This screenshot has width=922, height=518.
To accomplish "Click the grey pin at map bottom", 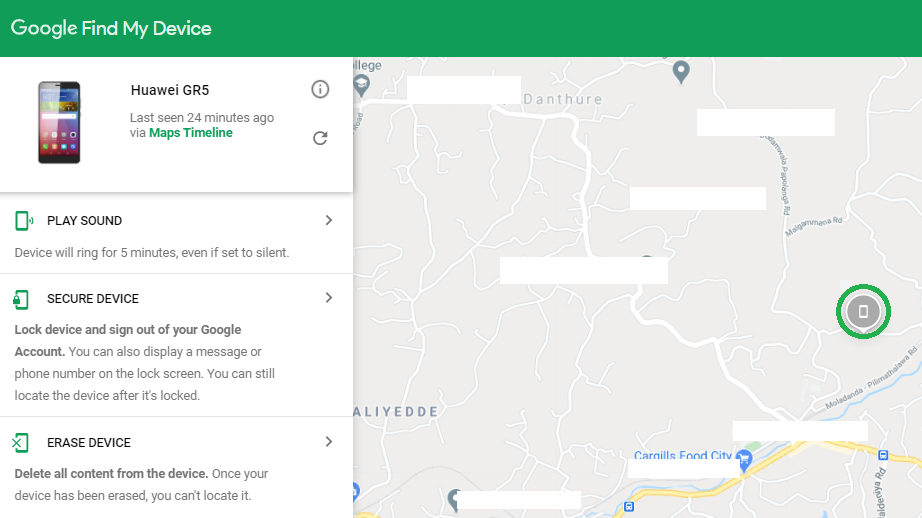I will (453, 500).
